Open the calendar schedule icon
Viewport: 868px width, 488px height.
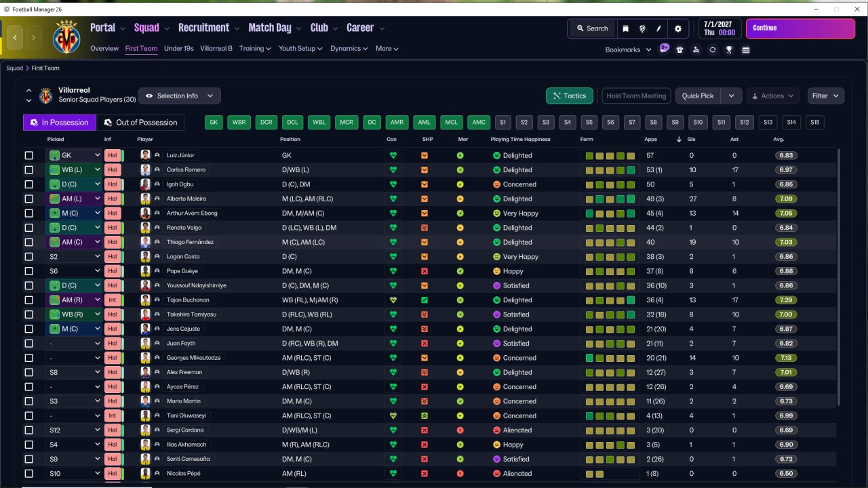(x=746, y=49)
